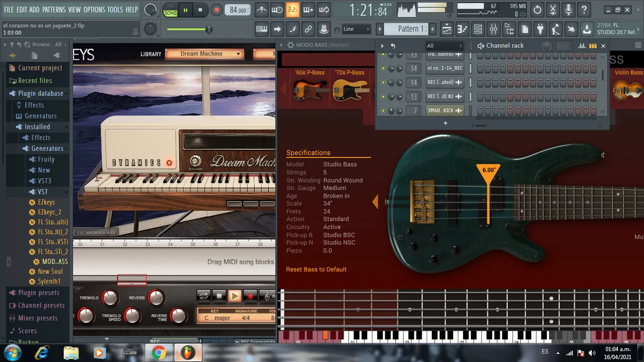The height and width of the screenshot is (362, 644).
Task: Select the Sylenth1 plugin in browser
Action: (49, 282)
